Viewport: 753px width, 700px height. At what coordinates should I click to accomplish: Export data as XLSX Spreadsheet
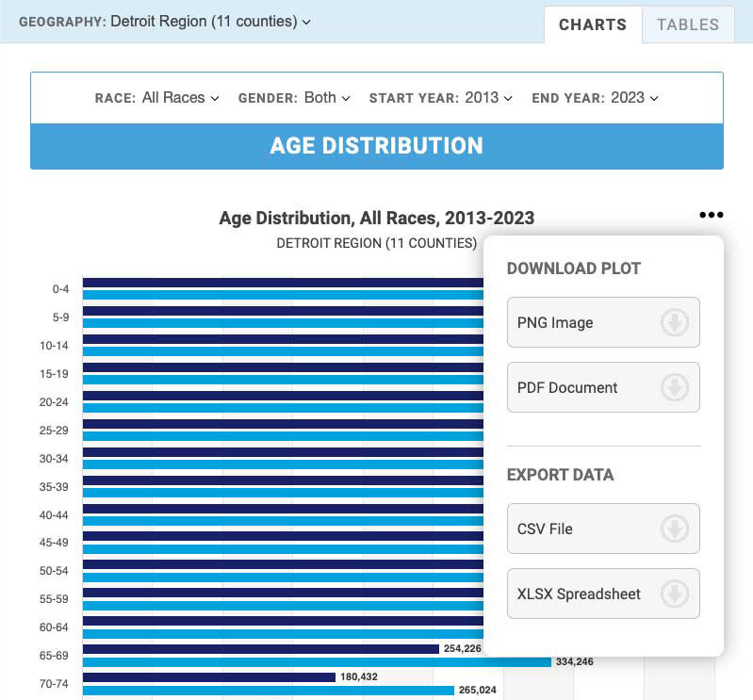click(x=603, y=594)
